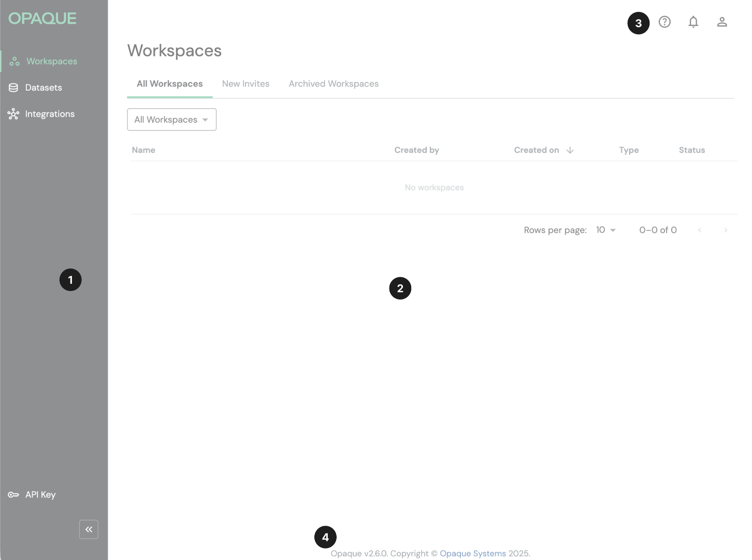Go to previous page of workspaces

pyautogui.click(x=699, y=230)
